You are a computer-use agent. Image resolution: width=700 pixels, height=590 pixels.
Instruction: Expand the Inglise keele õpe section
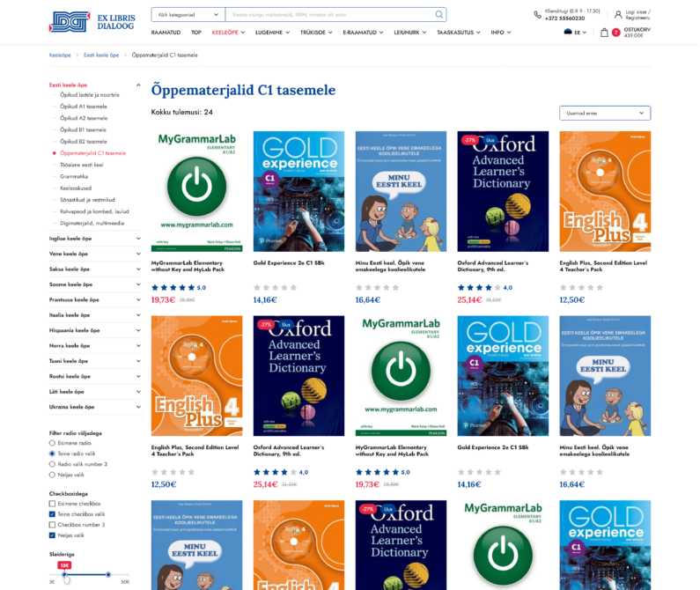(x=138, y=239)
